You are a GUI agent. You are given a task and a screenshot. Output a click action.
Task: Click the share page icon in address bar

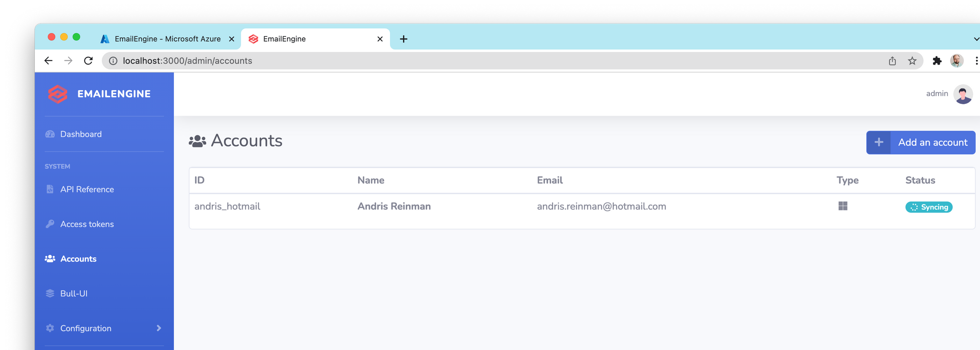[892, 61]
